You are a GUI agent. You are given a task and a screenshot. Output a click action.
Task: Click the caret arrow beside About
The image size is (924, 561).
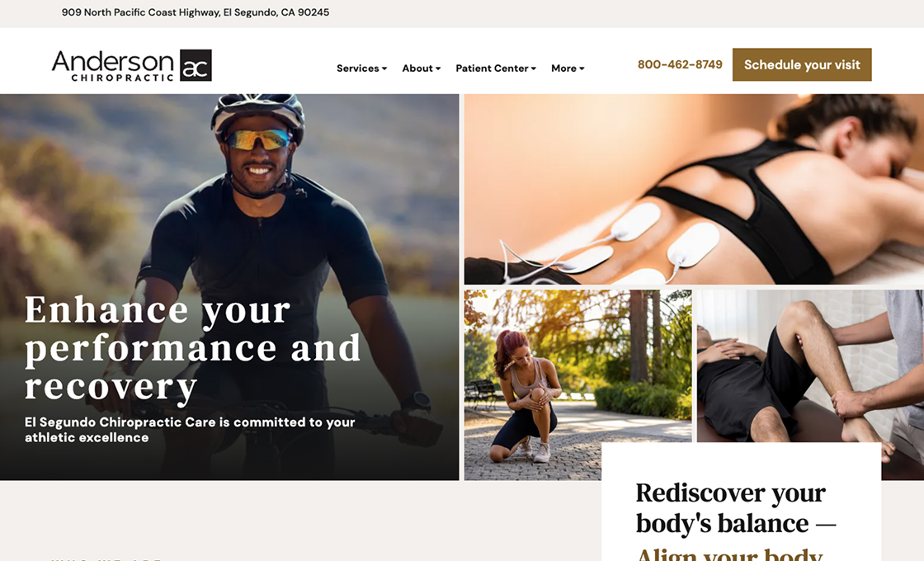[438, 68]
